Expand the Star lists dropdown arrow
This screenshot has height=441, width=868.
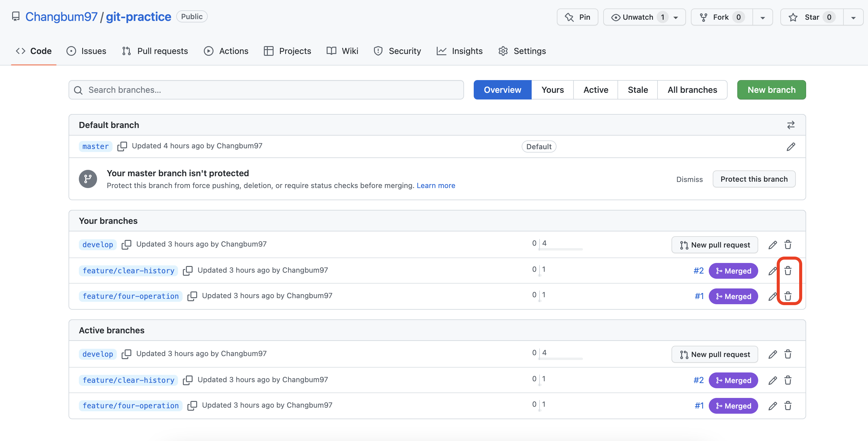(x=853, y=18)
